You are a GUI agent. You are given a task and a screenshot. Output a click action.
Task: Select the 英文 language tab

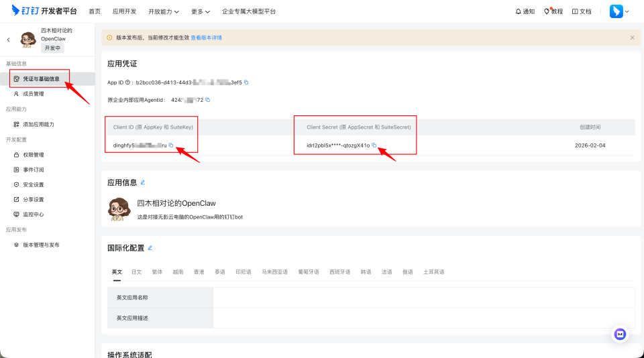(117, 272)
